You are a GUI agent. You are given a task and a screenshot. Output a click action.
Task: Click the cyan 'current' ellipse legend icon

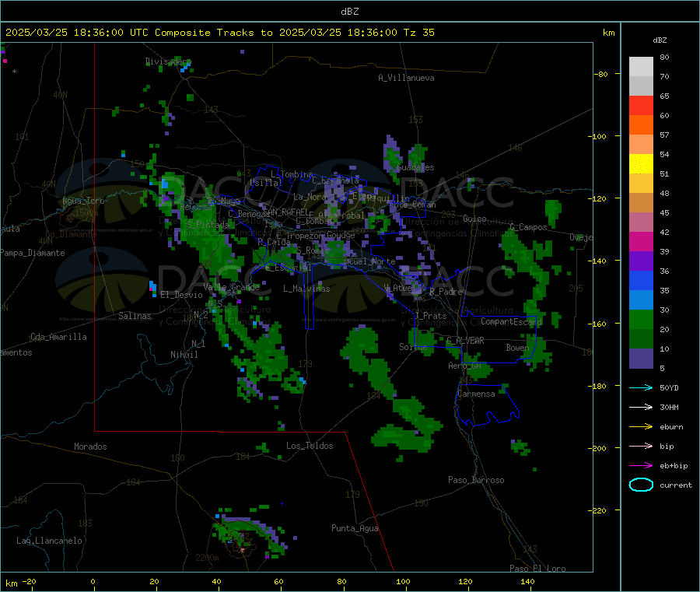[641, 485]
